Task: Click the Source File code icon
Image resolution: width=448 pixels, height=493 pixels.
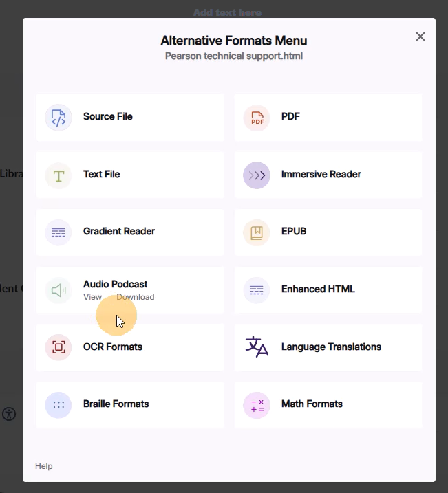Action: pos(58,118)
